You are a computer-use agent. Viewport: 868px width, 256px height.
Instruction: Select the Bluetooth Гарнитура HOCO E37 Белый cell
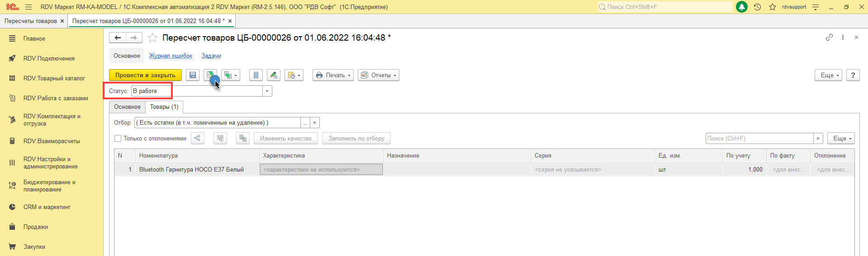(197, 170)
